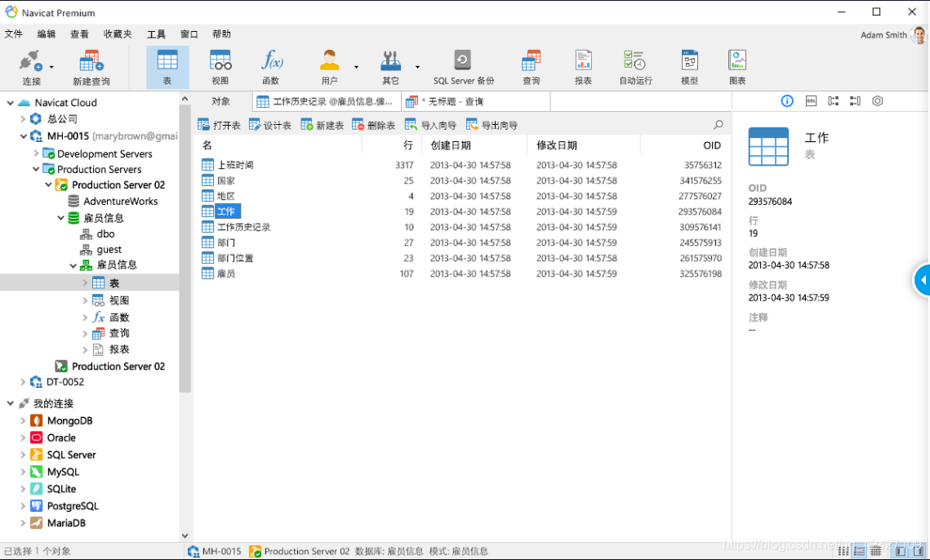Select the 雇员 table row
The height and width of the screenshot is (560, 930).
[x=462, y=273]
